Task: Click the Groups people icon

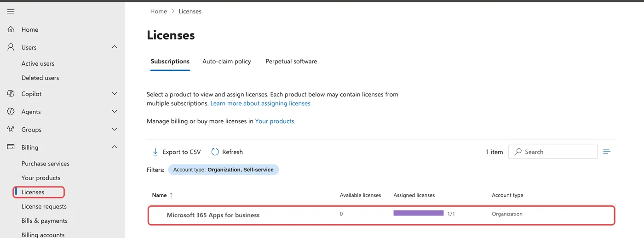Action: [x=11, y=130]
